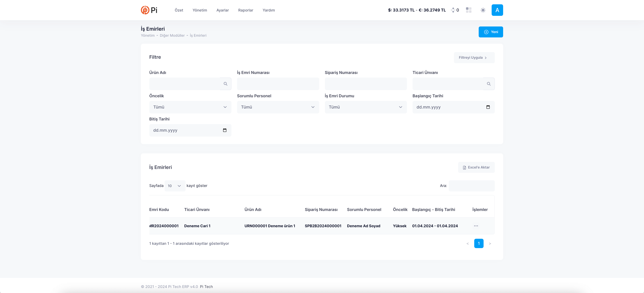Image resolution: width=644 pixels, height=293 pixels.
Task: Open the Başlangıç Tarihi calendar picker icon
Action: point(488,107)
